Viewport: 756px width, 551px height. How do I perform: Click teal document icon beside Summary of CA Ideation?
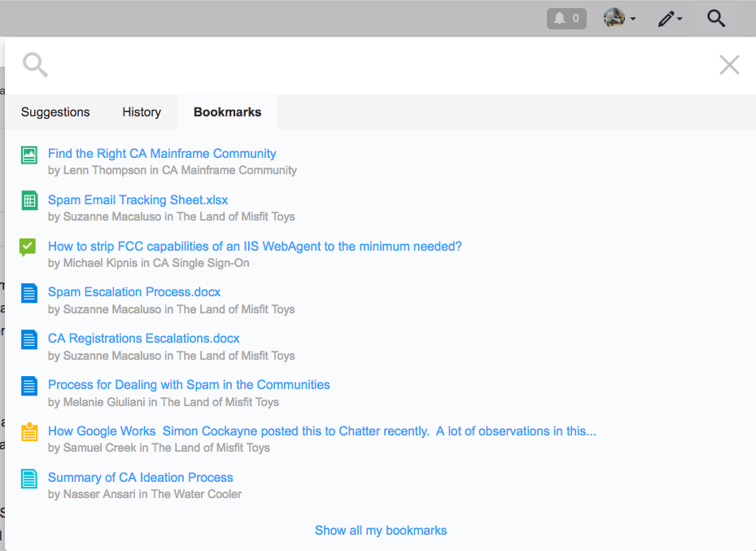[29, 479]
